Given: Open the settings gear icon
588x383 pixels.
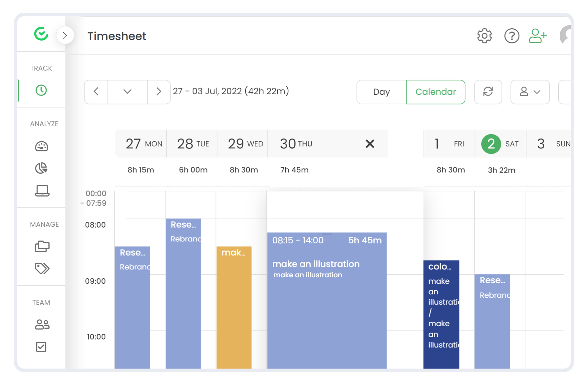Looking at the screenshot, I should click(484, 36).
